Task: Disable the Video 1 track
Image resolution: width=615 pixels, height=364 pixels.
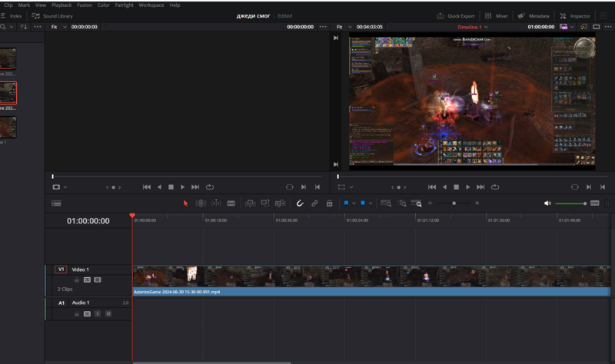Action: (98, 280)
